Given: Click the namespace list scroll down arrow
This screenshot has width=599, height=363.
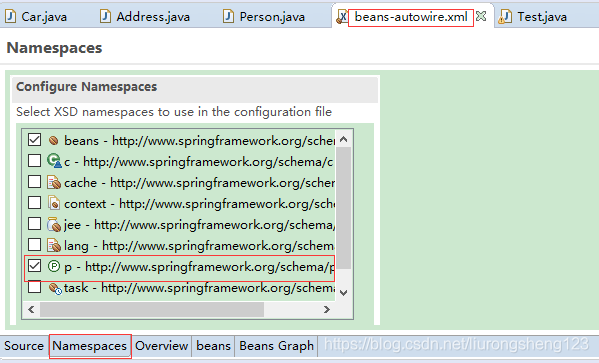Looking at the screenshot, I should point(343,293).
